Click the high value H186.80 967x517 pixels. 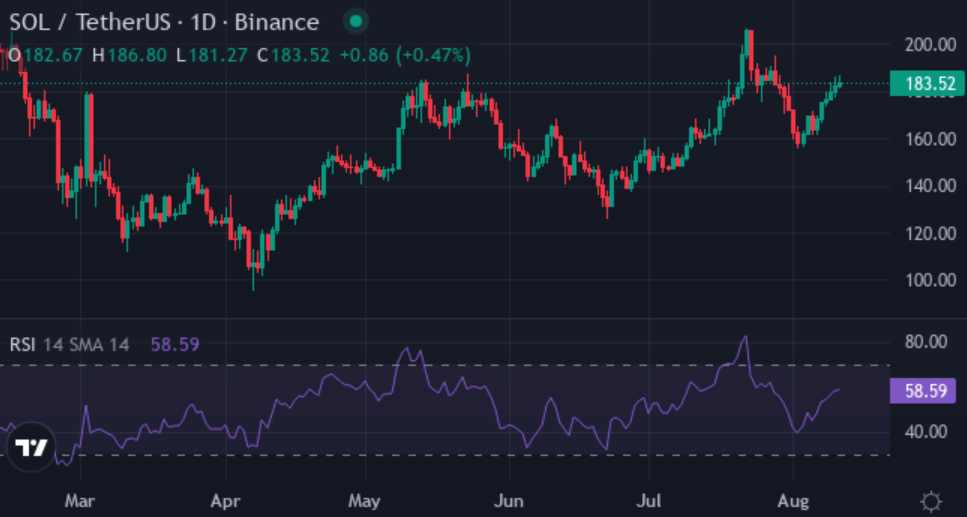click(130, 56)
